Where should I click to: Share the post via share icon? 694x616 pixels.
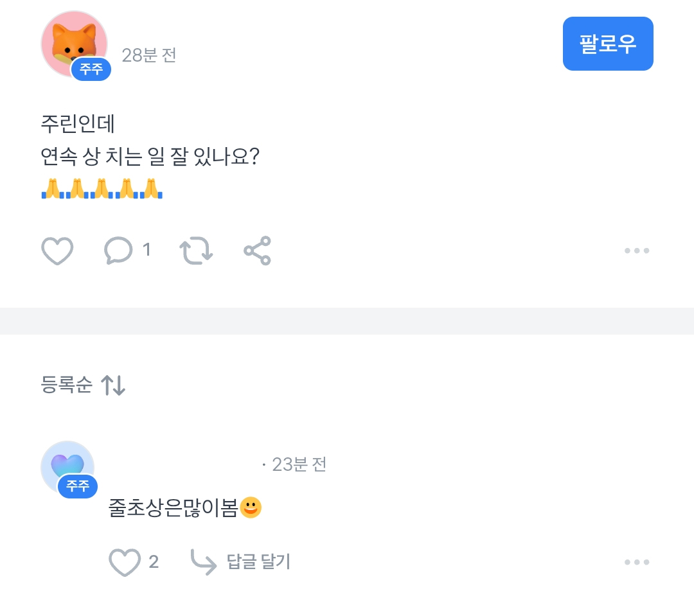pyautogui.click(x=257, y=251)
